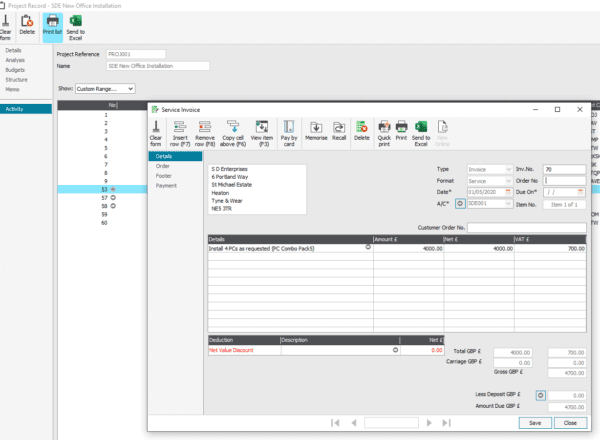
Task: Expand the Format dropdown
Action: [509, 181]
